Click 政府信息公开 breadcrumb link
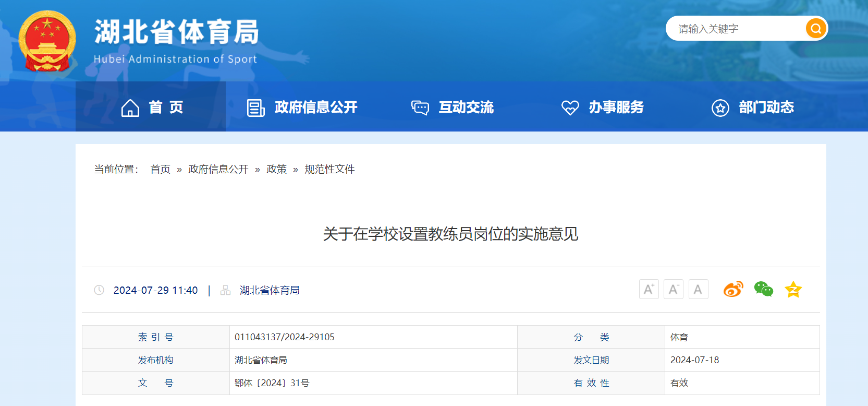 pos(218,169)
